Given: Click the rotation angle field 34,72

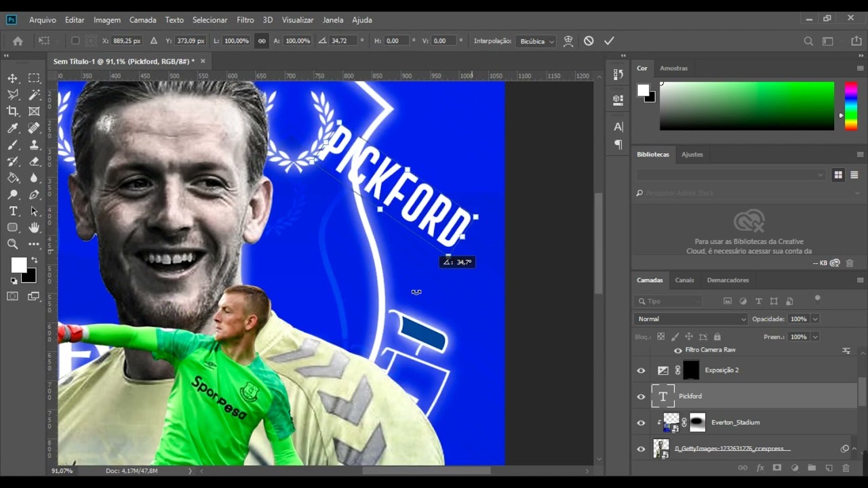Looking at the screenshot, I should click(x=343, y=41).
